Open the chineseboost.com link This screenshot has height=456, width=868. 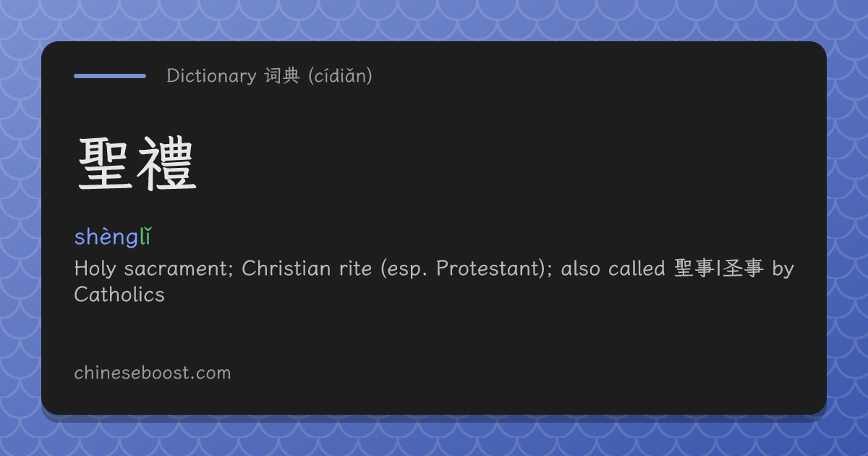152,373
